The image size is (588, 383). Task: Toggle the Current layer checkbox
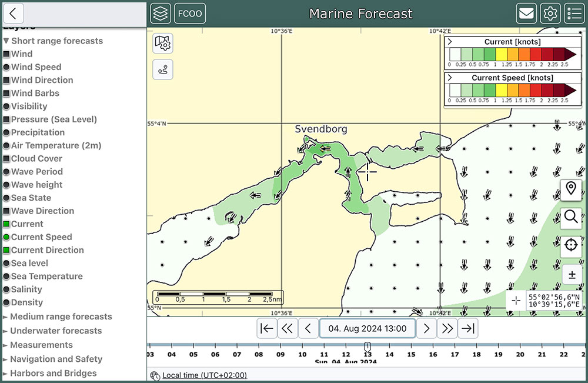[6, 224]
